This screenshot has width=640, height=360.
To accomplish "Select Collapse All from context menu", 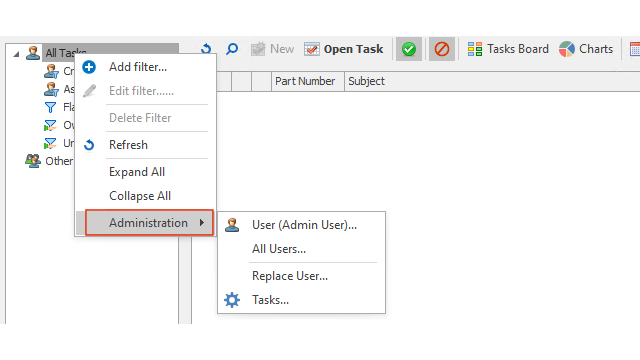I will click(140, 196).
